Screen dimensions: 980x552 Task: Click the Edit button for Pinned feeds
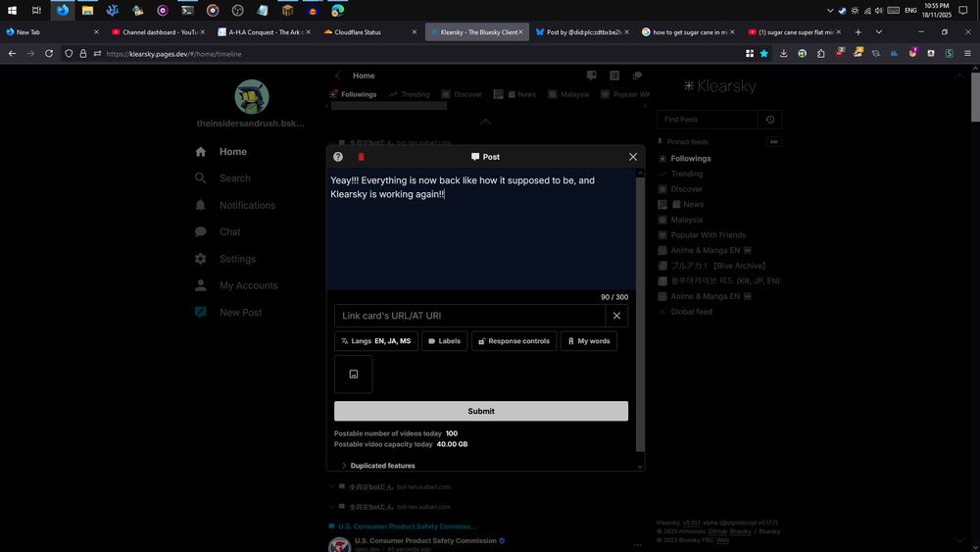[x=774, y=142]
